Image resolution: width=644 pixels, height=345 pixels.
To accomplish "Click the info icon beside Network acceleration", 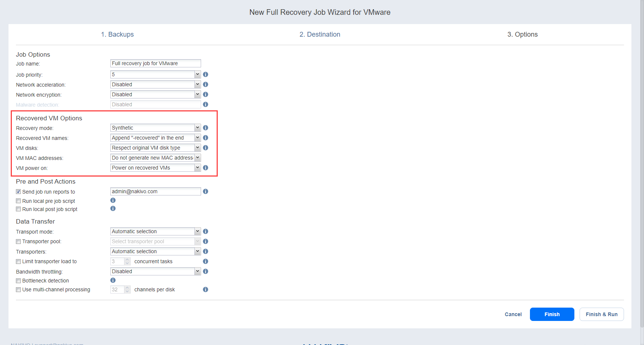I will 206,84.
